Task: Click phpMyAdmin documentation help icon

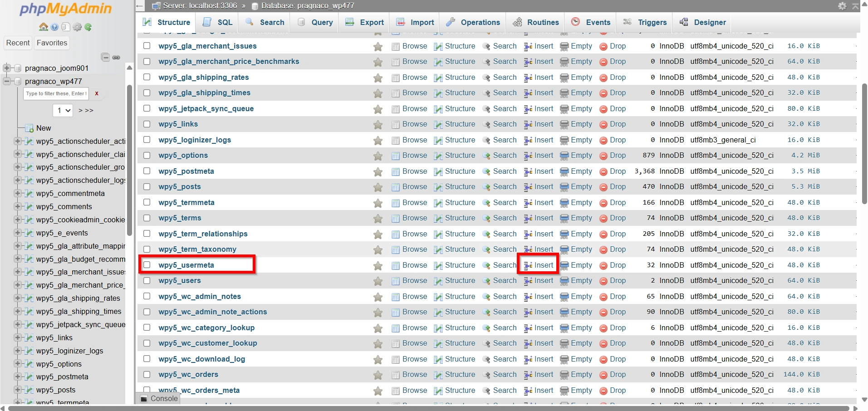Action: 54,27
